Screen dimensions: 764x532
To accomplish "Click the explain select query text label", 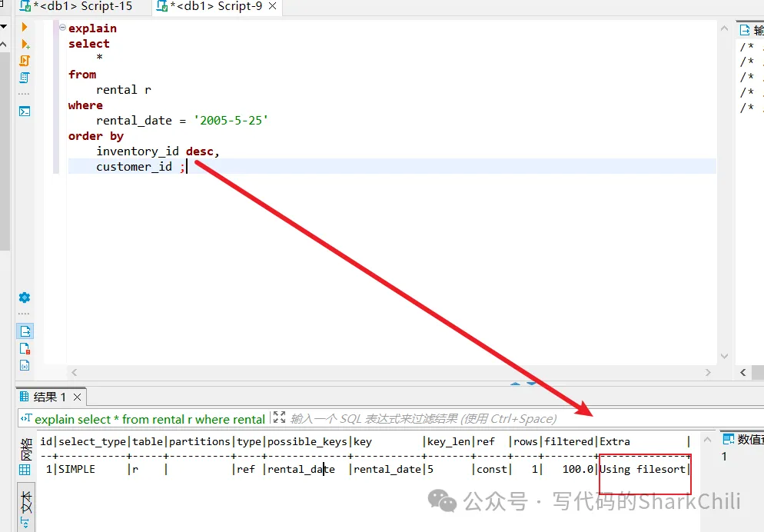I will [x=149, y=419].
